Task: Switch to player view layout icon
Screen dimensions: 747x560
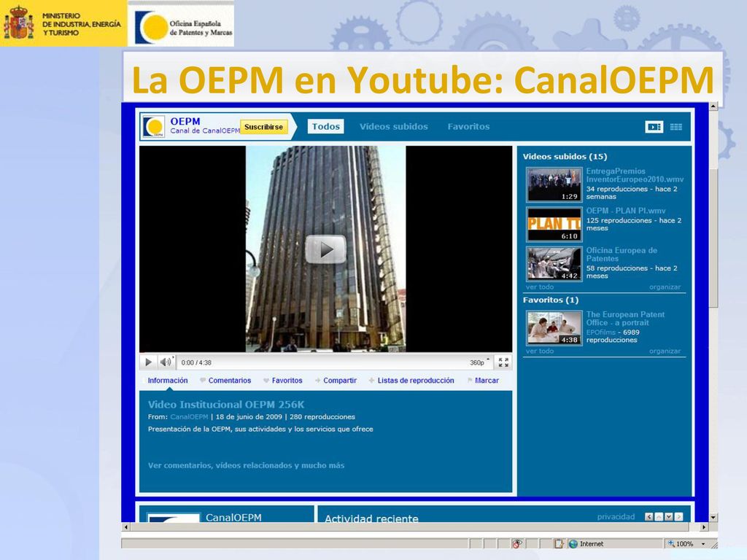Action: click(x=654, y=127)
